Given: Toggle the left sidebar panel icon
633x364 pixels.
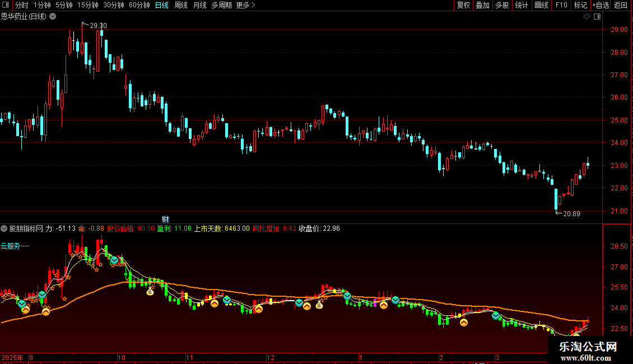Looking at the screenshot, I should point(6,5).
